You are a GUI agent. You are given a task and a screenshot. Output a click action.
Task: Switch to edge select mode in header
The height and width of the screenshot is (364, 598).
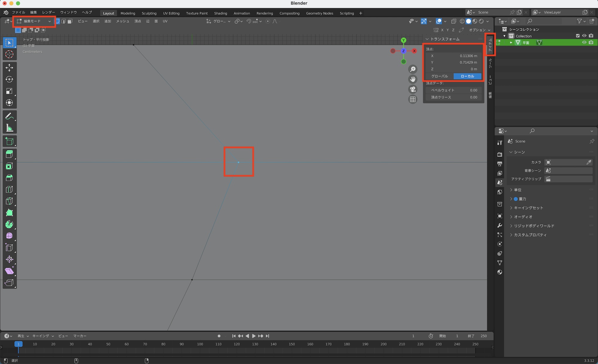[64, 21]
